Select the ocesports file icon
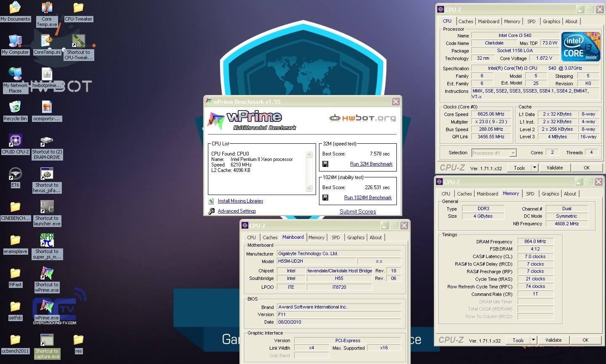This screenshot has width=606, height=364. click(x=47, y=111)
